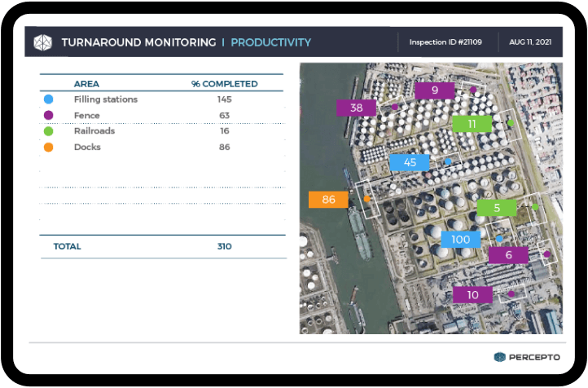Click the 86 value in the table
Screen dimensions: 588x388
tap(224, 147)
